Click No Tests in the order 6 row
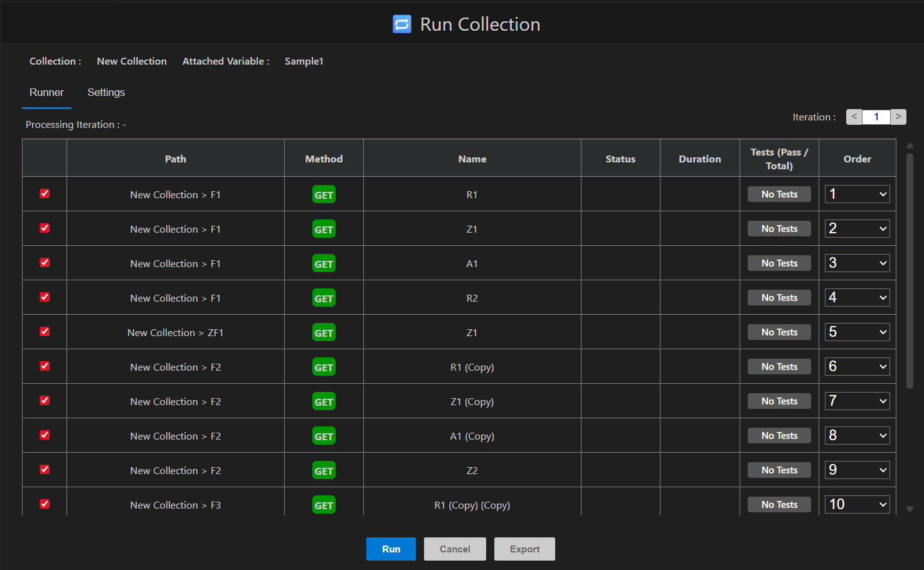Viewport: 924px width, 570px height. 779,367
